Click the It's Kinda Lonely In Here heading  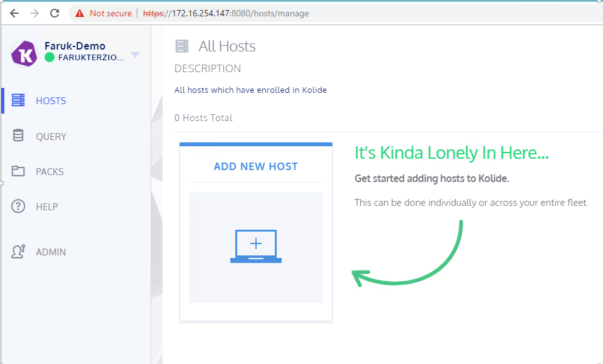[452, 153]
